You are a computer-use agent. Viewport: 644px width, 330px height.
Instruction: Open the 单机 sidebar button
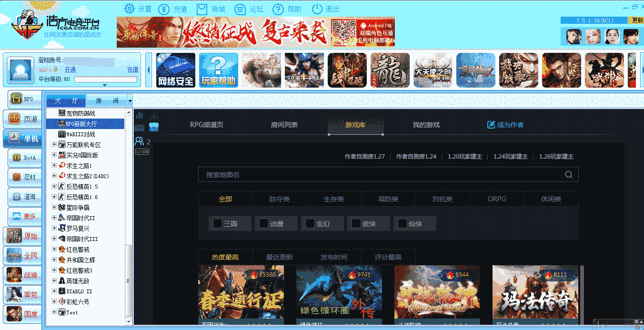[22, 139]
